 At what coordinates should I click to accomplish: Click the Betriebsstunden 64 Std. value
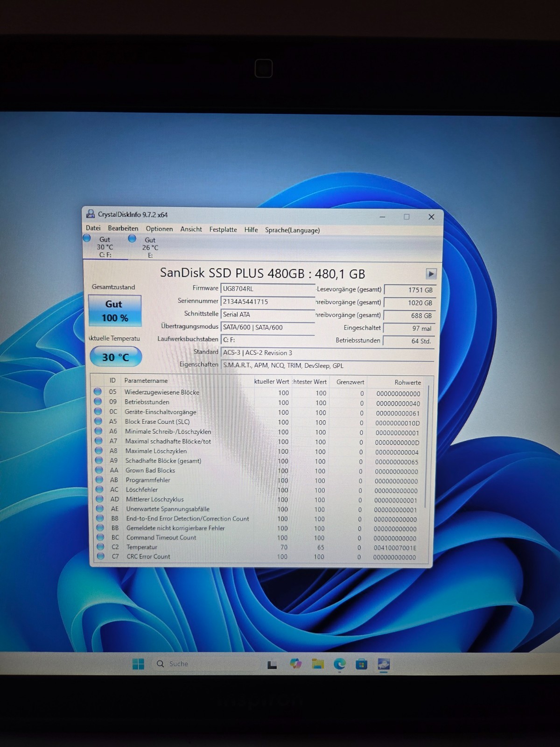click(410, 341)
